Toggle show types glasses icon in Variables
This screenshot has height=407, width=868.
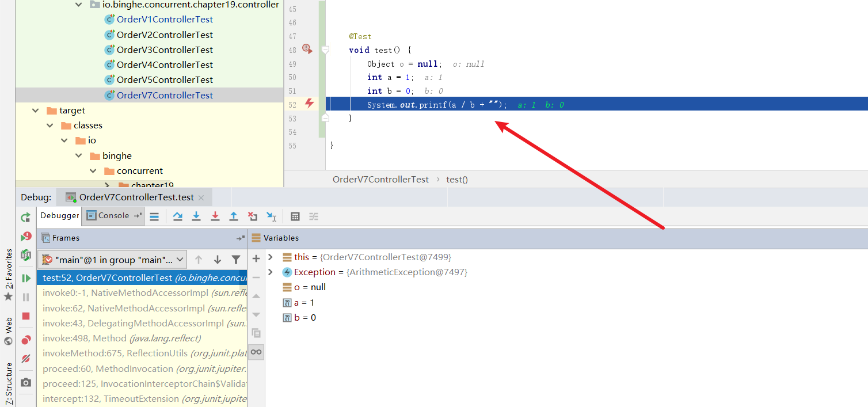[x=256, y=352]
